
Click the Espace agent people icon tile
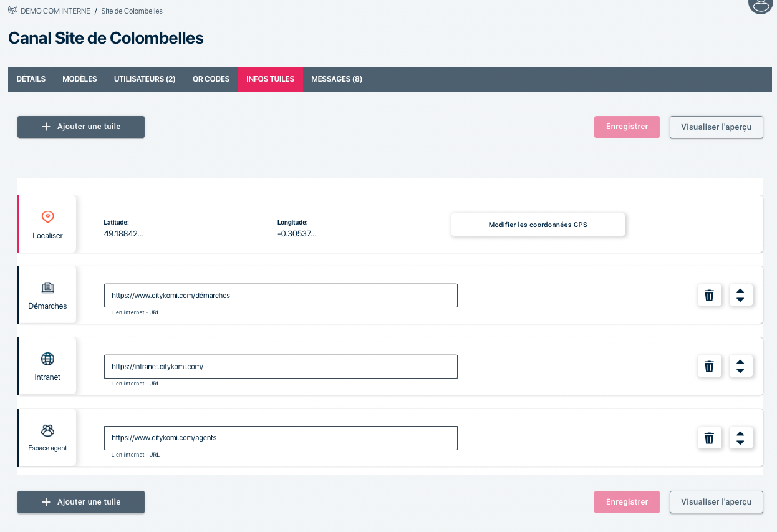pyautogui.click(x=47, y=437)
